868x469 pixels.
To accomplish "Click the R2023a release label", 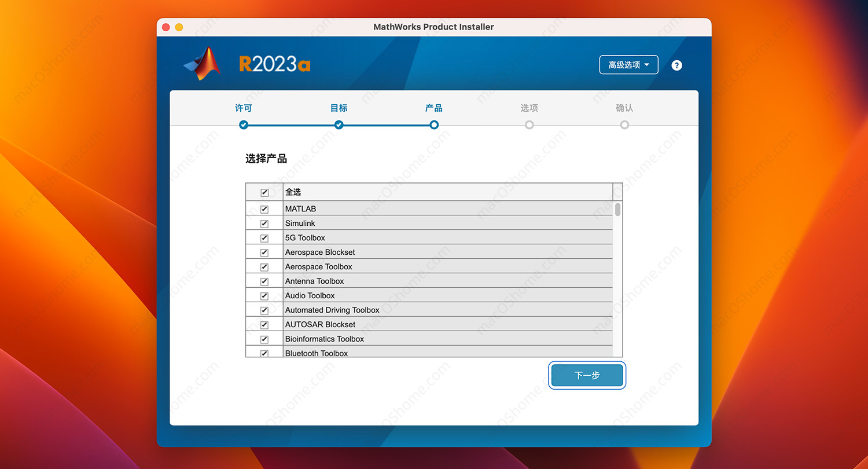I will point(275,64).
